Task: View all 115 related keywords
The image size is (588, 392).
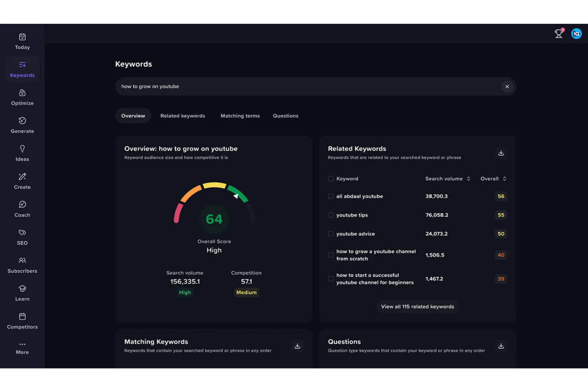Action: (x=417, y=306)
